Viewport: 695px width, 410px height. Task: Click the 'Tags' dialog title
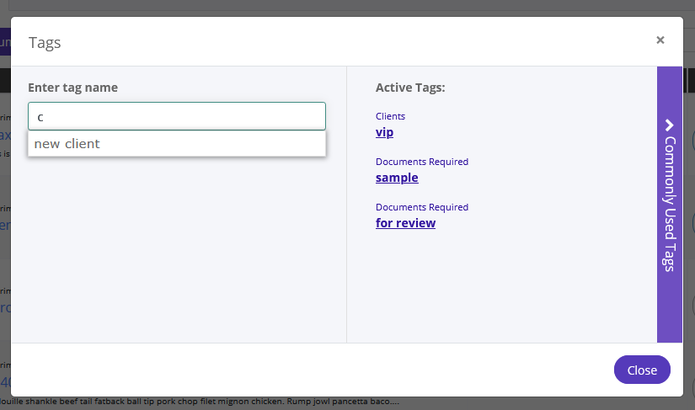click(x=45, y=43)
